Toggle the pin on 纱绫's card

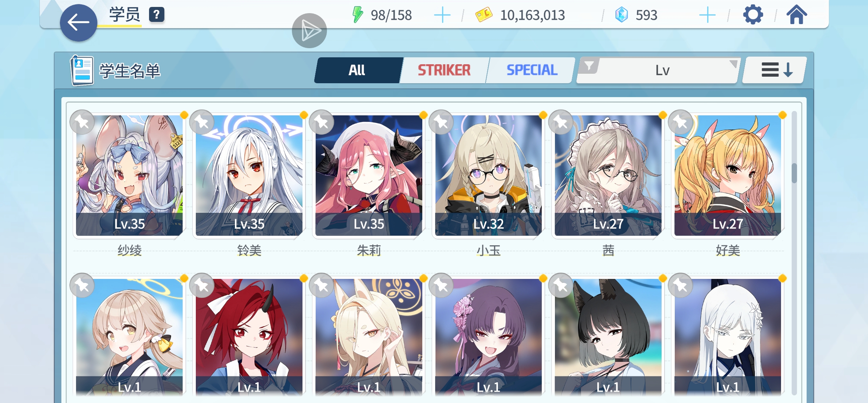coord(82,122)
